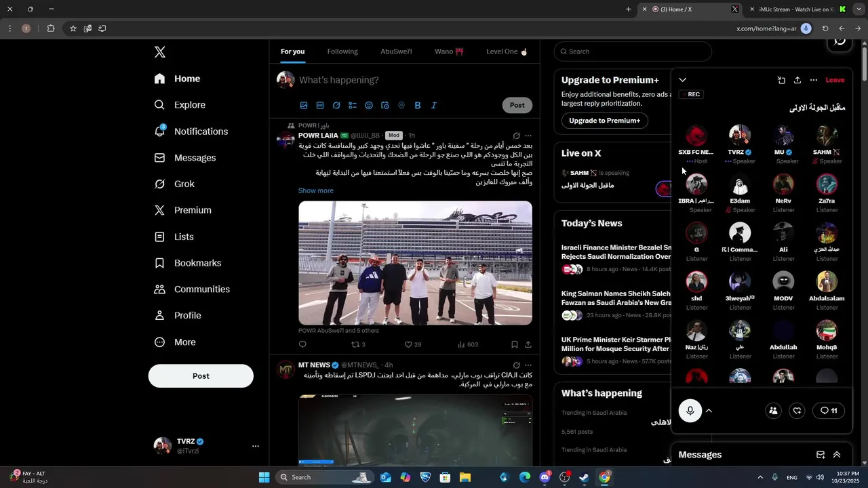
Task: Leave the Space
Action: (835, 80)
